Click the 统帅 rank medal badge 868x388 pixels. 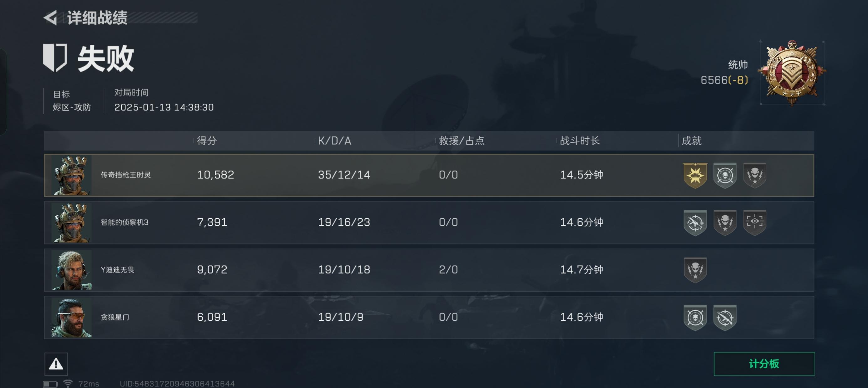(791, 74)
